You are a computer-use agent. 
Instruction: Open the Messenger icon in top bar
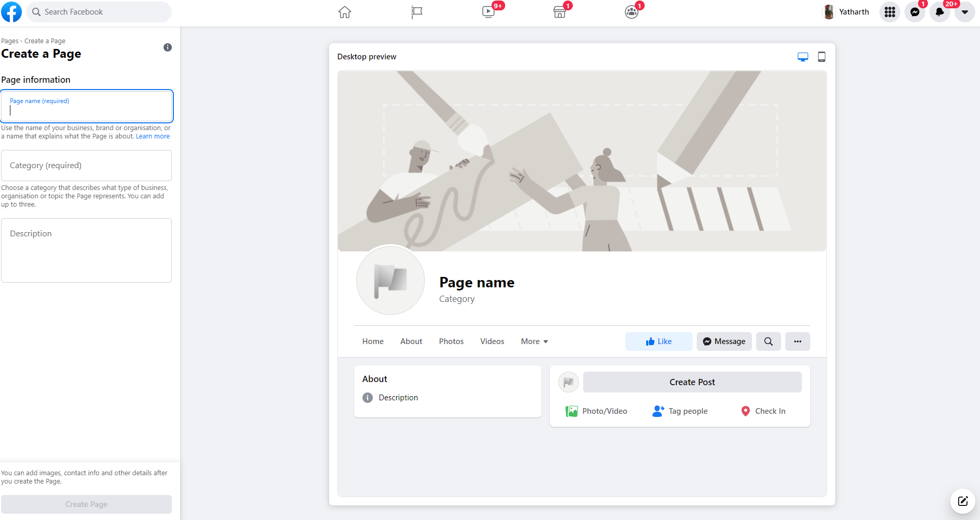click(x=915, y=12)
